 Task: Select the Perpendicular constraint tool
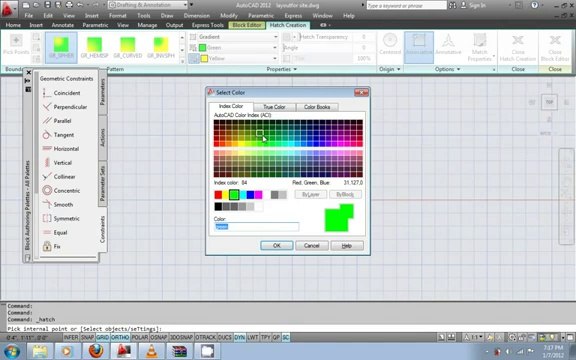[65, 107]
